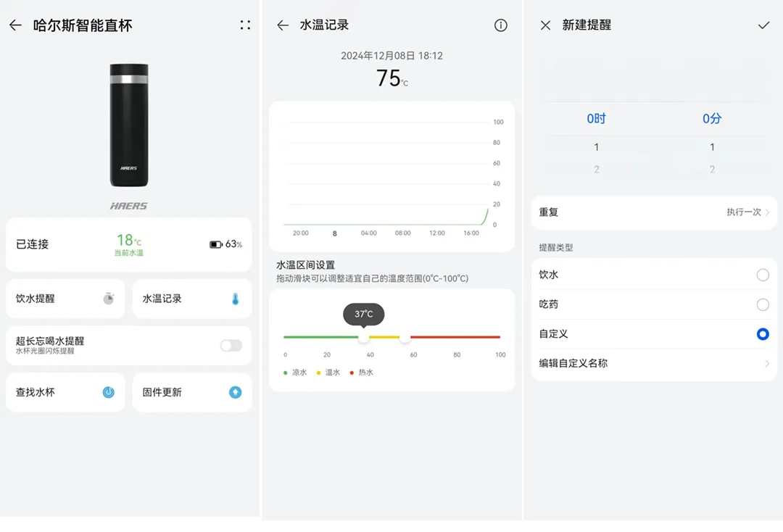Click the temperature history chart
Screen dimensions: 783x532
click(392, 177)
